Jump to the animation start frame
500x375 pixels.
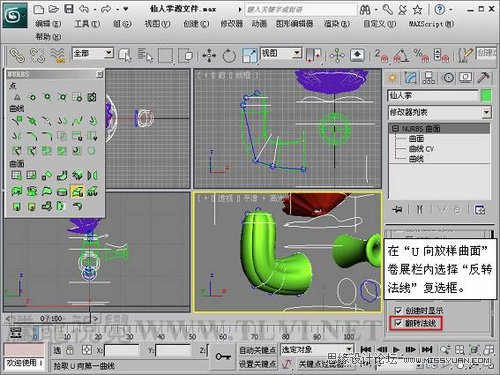(x=366, y=349)
